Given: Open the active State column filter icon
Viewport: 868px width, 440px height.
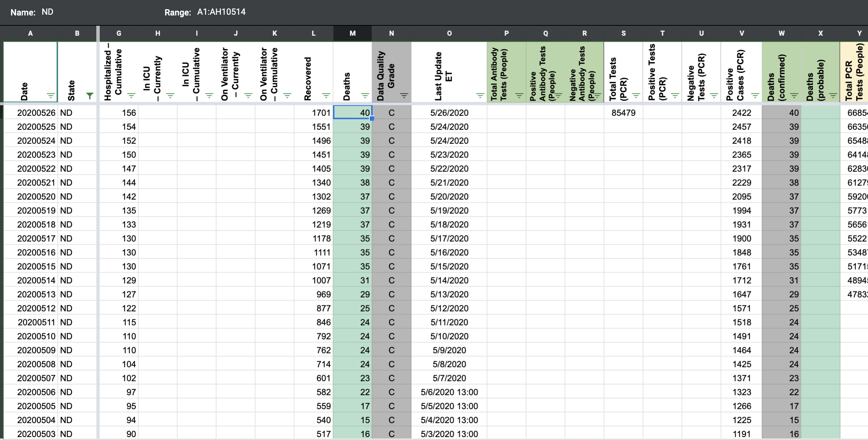Looking at the screenshot, I should click(89, 96).
